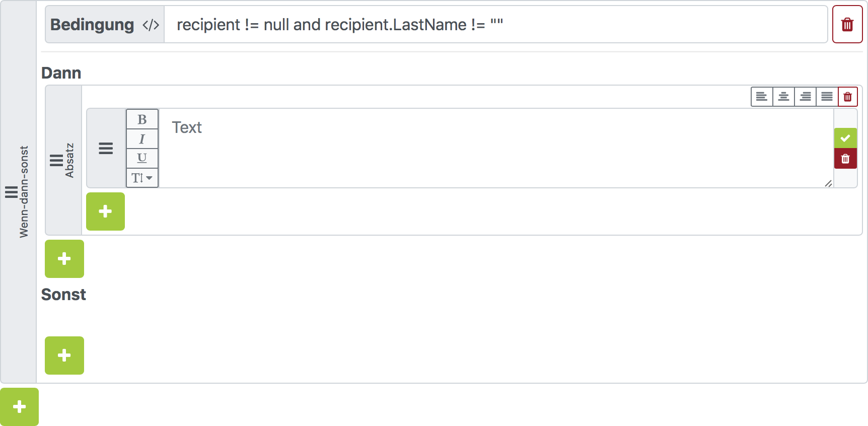The width and height of the screenshot is (868, 426).
Task: Delete the Absatz paragraph block
Action: coord(847,97)
